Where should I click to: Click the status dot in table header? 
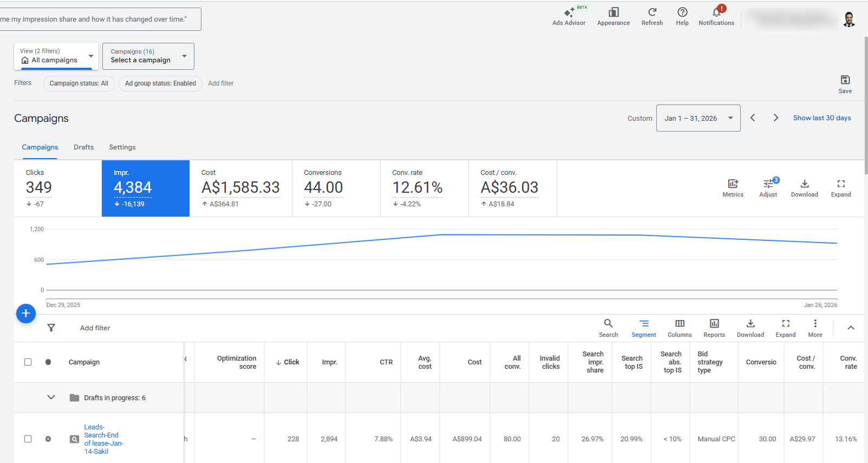coord(48,362)
